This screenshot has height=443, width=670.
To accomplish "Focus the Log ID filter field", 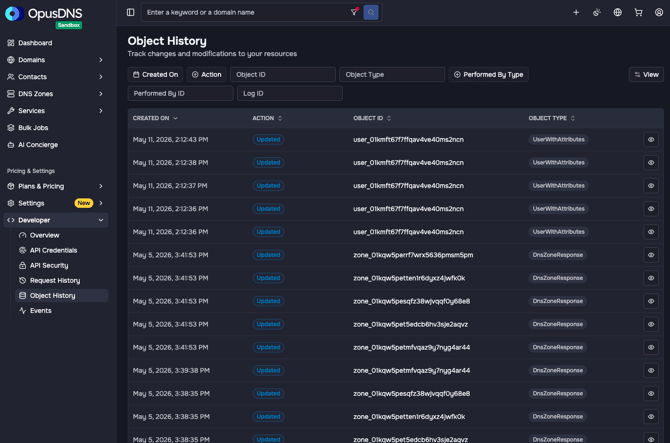I will tap(290, 93).
